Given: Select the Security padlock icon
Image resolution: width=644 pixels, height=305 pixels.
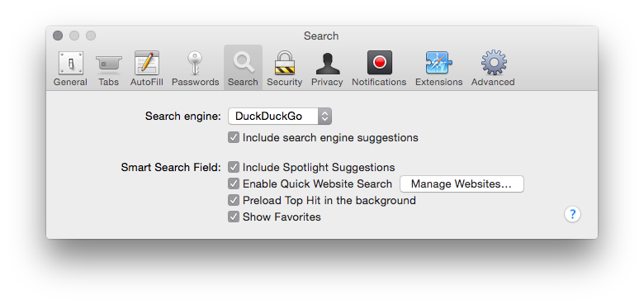Looking at the screenshot, I should pos(284,64).
